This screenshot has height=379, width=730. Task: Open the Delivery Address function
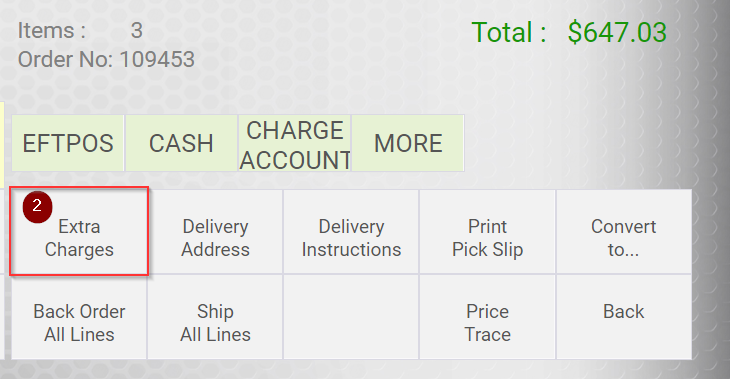[x=215, y=231]
